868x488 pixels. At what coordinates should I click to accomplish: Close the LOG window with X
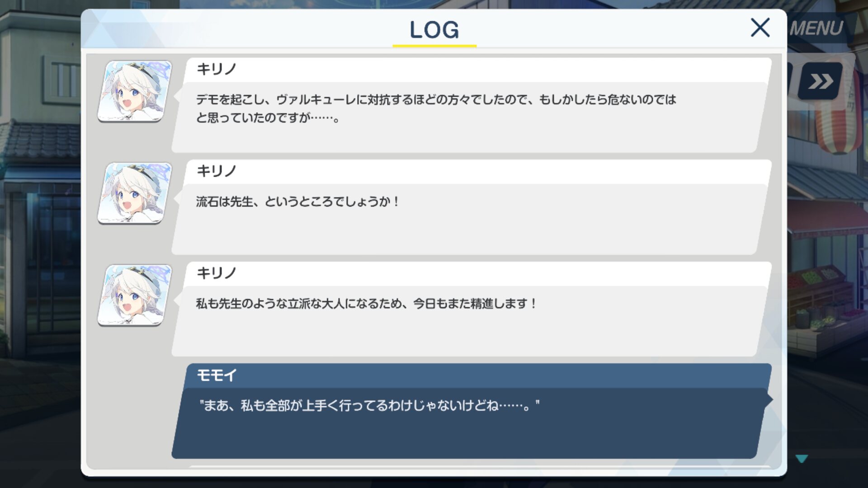click(760, 28)
